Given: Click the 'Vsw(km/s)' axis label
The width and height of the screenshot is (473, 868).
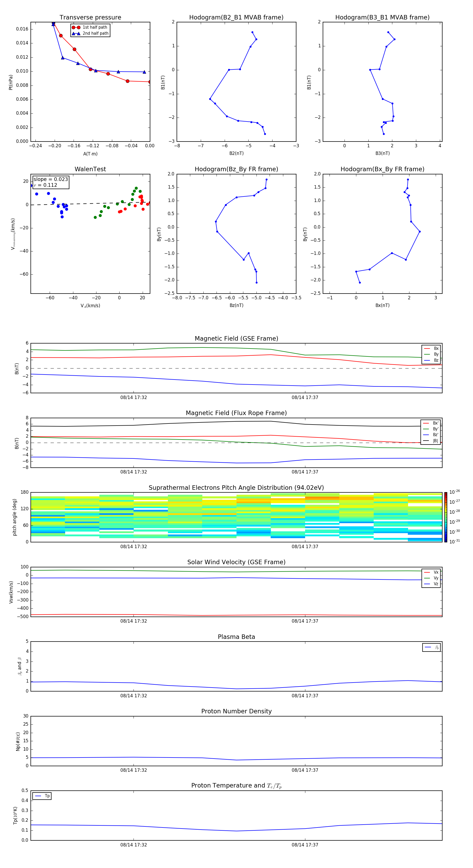Looking at the screenshot, I should [11, 592].
